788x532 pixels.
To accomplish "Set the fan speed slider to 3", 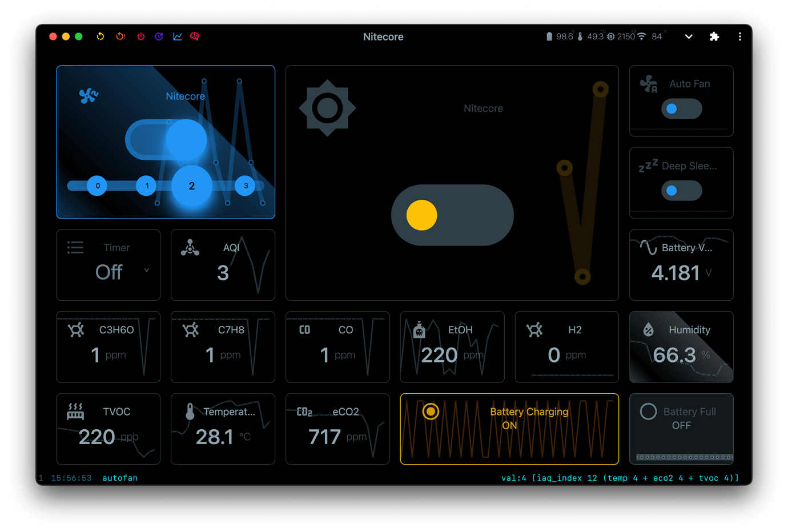I will (245, 186).
